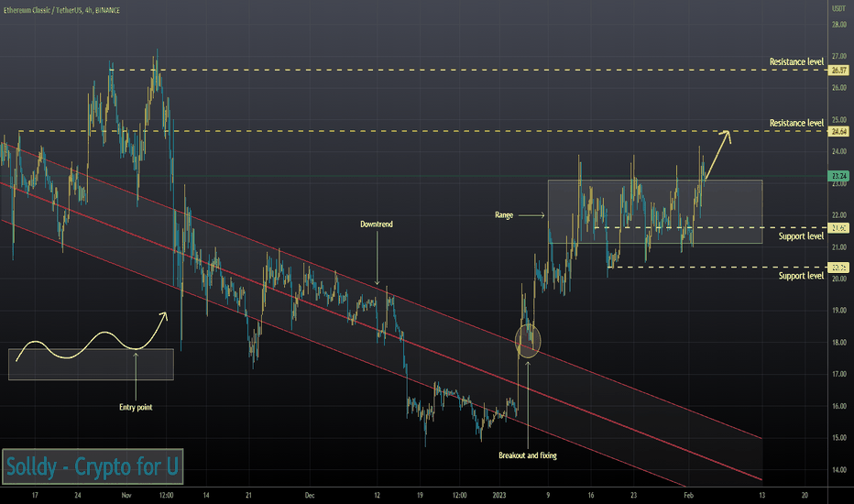Select the 'Range' annotation text
Screen dimensions: 854x504
504,215
